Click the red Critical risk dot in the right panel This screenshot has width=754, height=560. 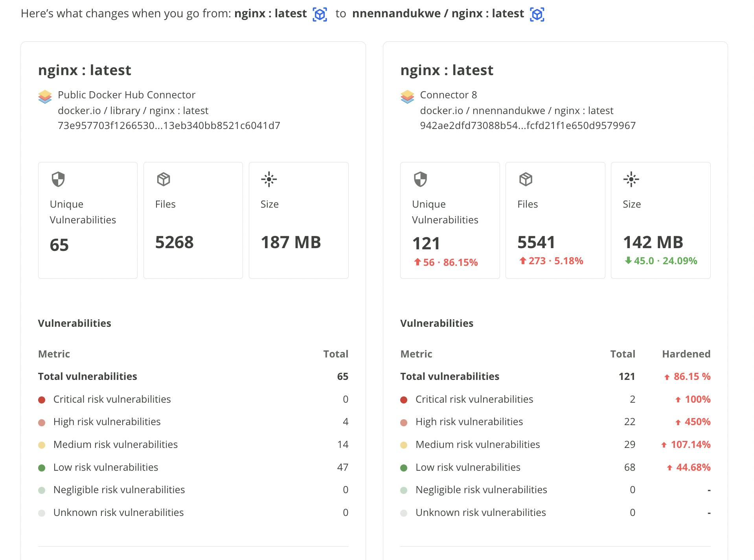pos(404,400)
